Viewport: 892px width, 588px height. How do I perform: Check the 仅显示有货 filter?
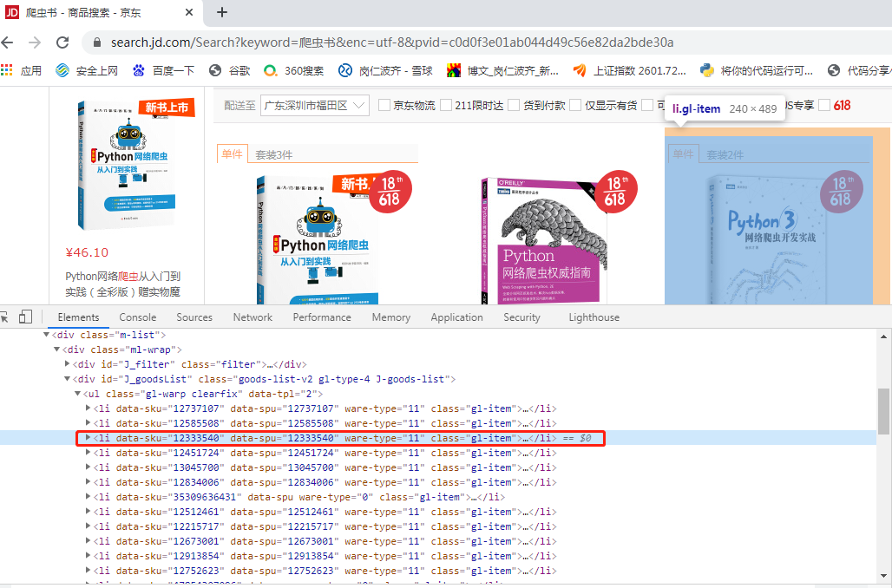click(x=575, y=105)
